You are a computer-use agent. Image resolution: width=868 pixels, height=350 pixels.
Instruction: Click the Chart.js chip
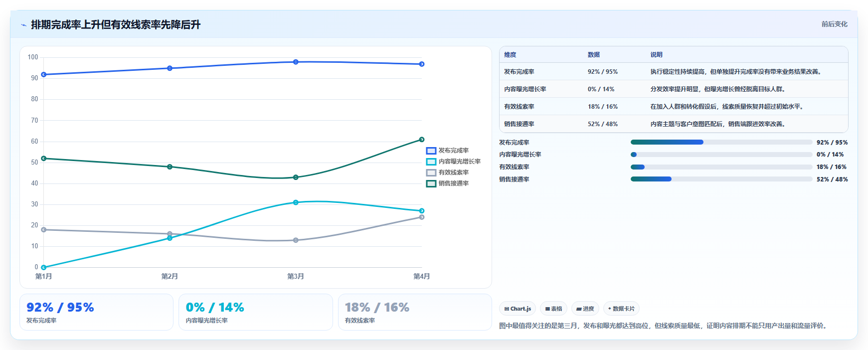[x=518, y=309]
